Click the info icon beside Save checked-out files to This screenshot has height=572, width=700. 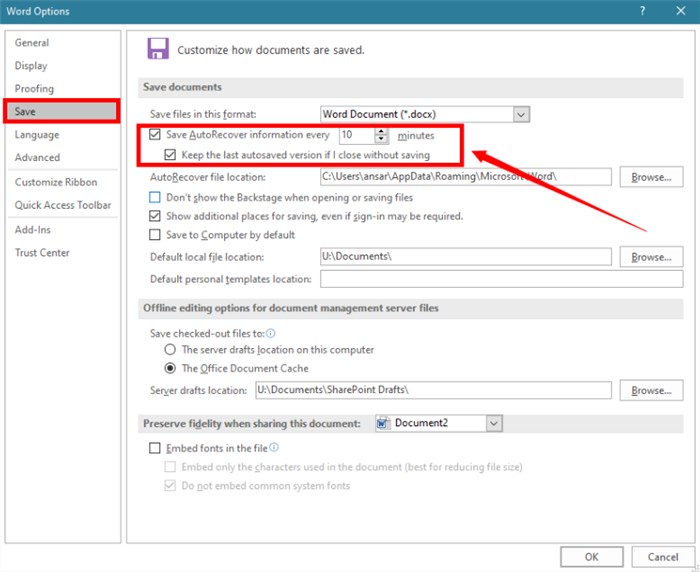pos(271,333)
